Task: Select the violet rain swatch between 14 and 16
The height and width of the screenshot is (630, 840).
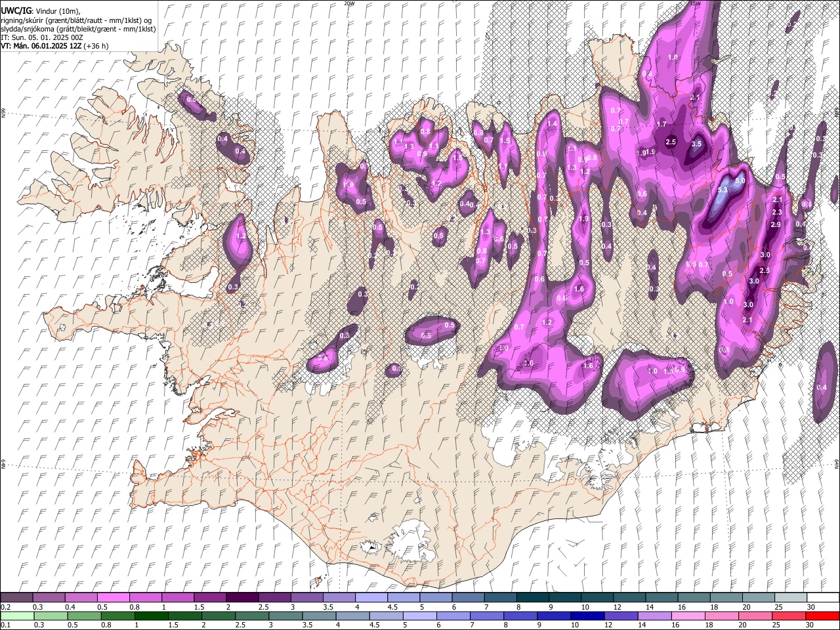Action: 654,616
